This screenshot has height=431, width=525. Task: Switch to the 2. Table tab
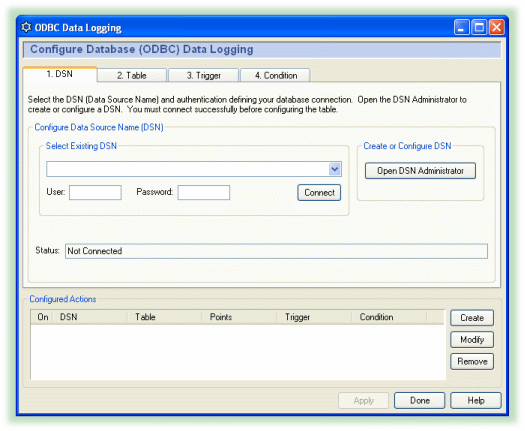click(x=132, y=75)
